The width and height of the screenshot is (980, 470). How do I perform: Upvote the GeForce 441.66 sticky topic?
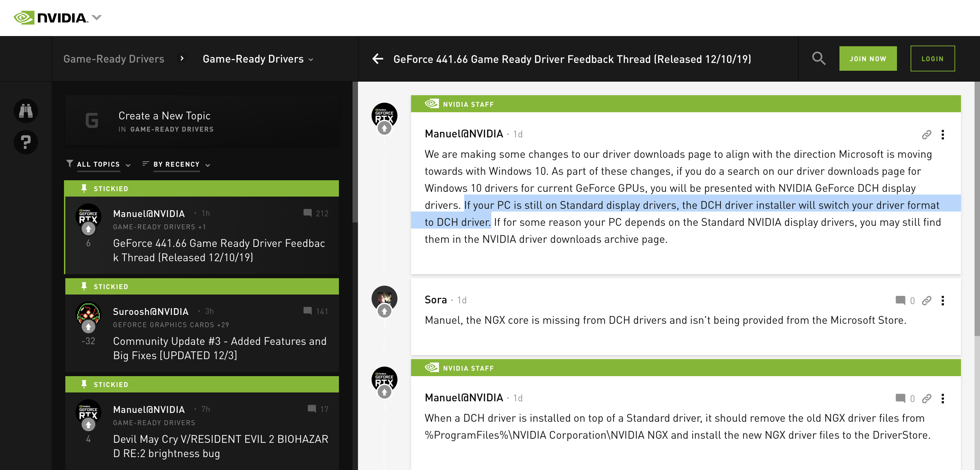pos(88,229)
